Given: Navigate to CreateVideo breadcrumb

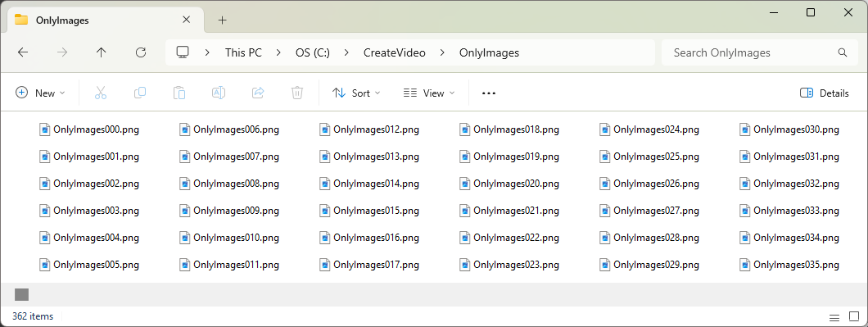Looking at the screenshot, I should click(x=394, y=52).
